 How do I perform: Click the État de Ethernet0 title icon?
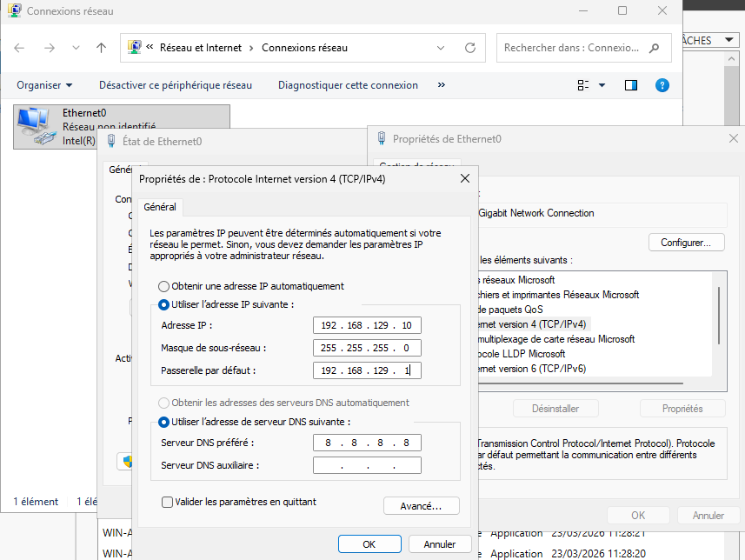111,141
